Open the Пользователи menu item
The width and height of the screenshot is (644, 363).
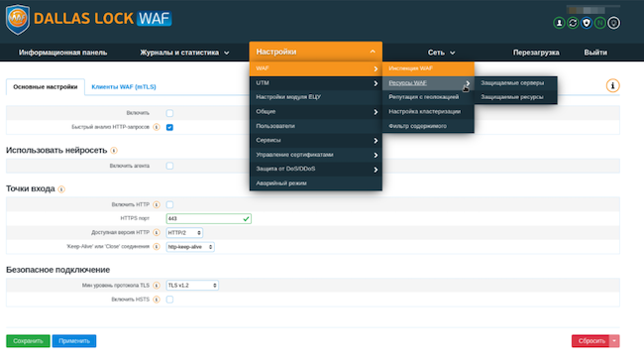(315, 126)
